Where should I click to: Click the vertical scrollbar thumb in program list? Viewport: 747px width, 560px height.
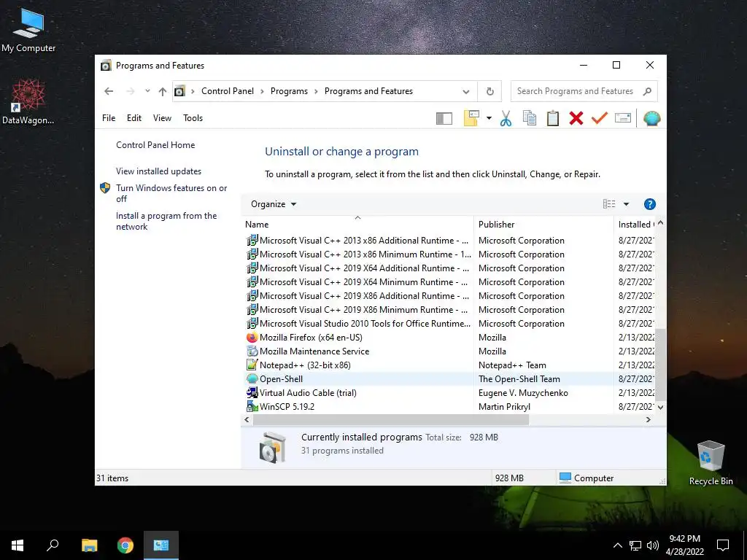pos(660,365)
